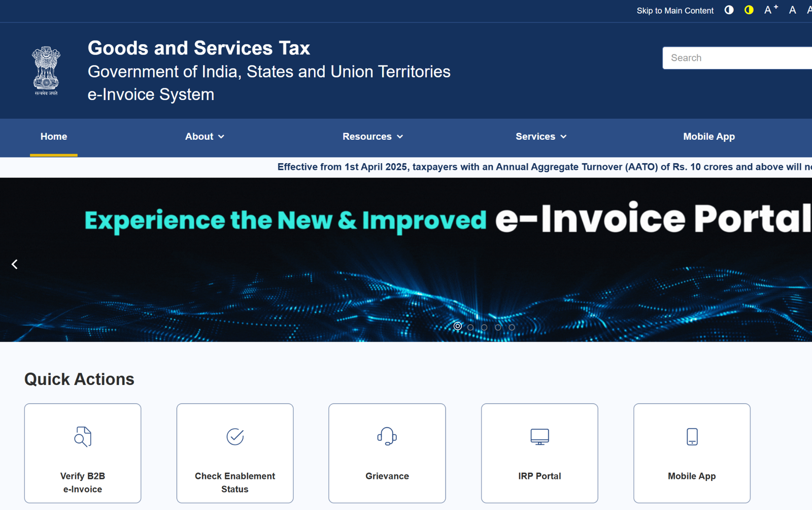Enable dark contrast mode toggle
Viewport: 812px width, 510px height.
[x=729, y=10]
